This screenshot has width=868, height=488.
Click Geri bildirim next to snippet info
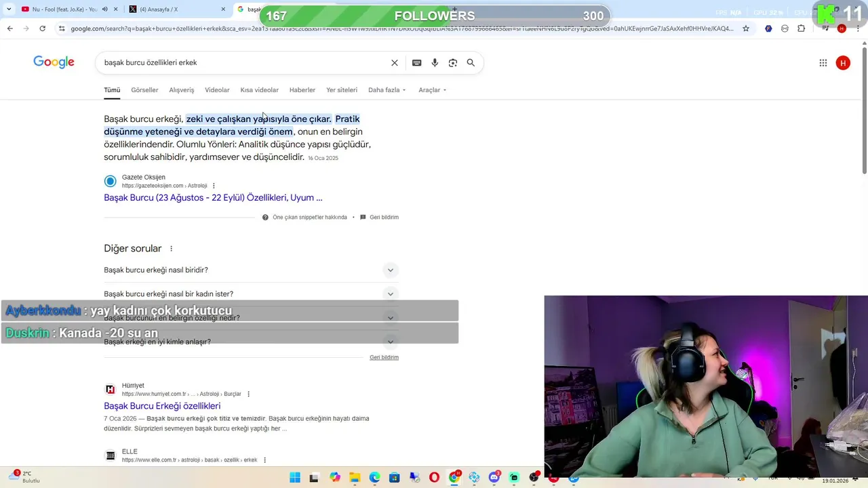tap(384, 218)
